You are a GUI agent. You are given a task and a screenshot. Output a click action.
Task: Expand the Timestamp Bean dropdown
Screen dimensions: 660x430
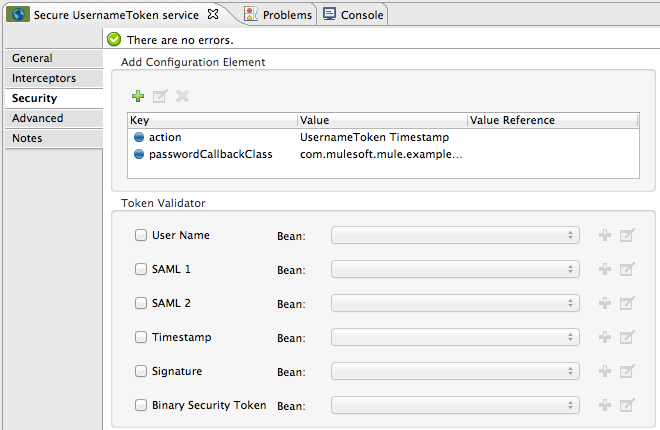tap(455, 337)
